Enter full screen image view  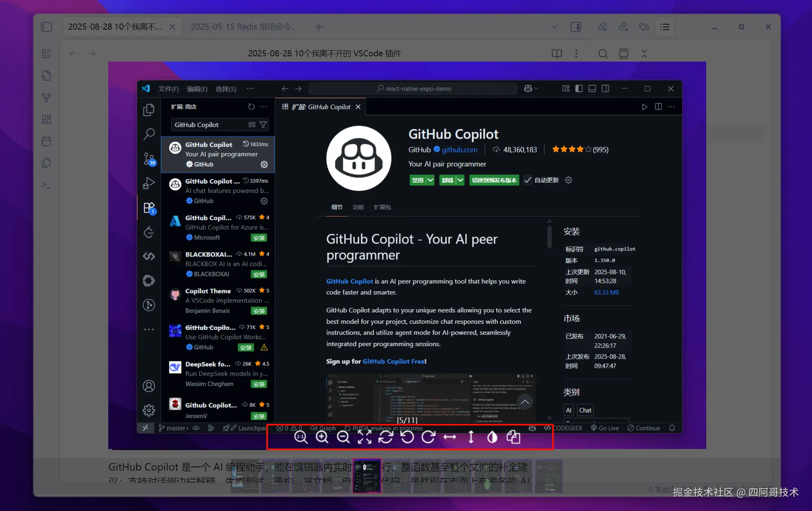point(364,437)
